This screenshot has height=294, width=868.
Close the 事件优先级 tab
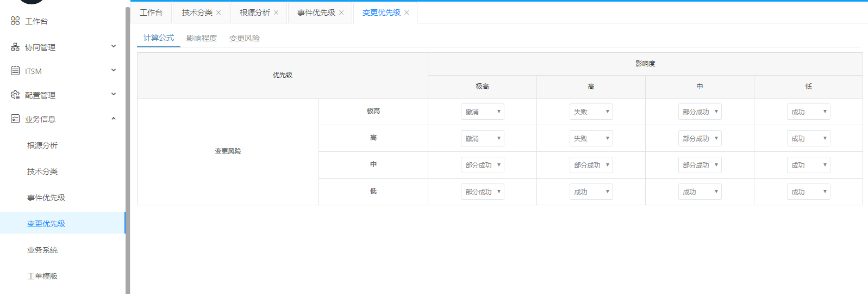341,13
